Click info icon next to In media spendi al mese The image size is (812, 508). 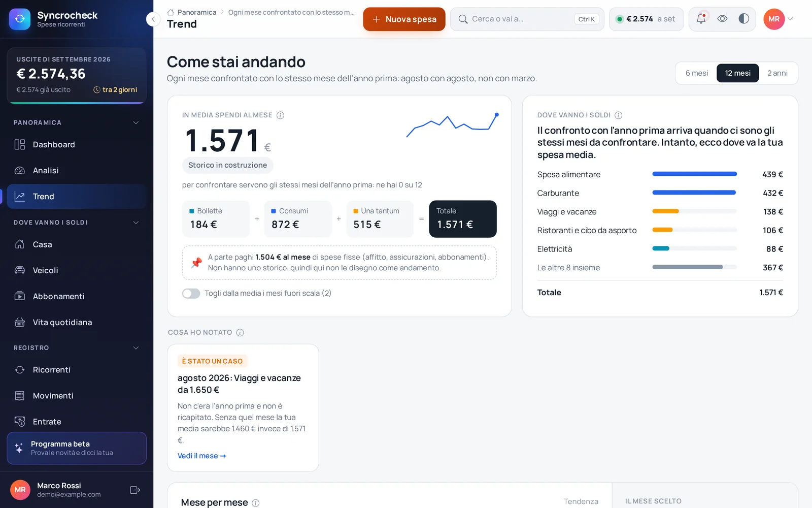tap(280, 115)
